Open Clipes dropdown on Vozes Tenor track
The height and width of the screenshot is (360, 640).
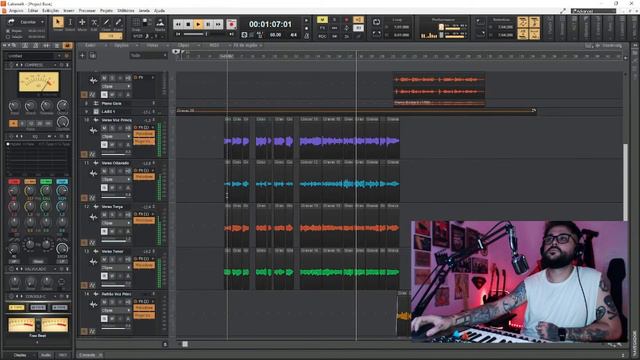click(x=116, y=267)
